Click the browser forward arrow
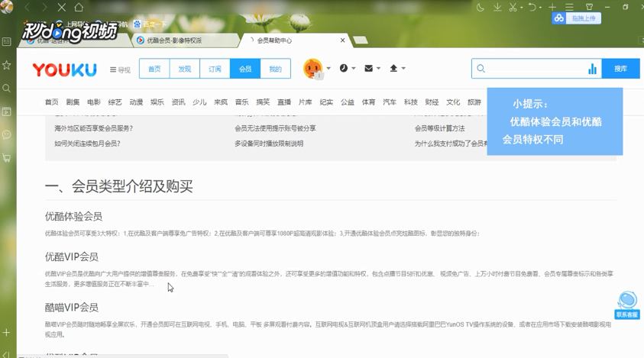The width and height of the screenshot is (644, 358). (44, 7)
